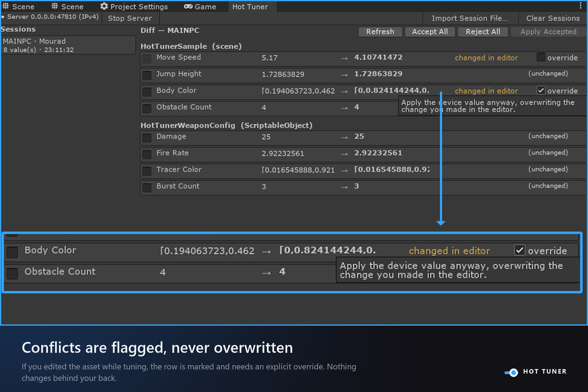The image size is (588, 392).
Task: Switch to the Project Settings tab
Action: tap(134, 6)
